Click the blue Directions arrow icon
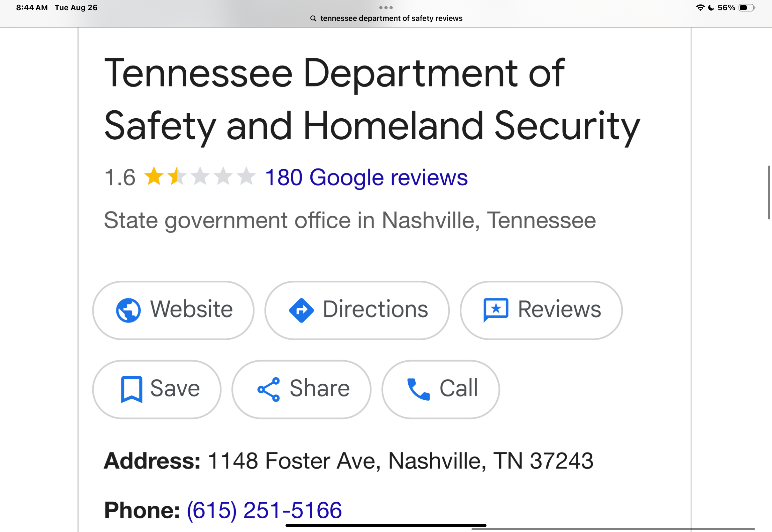The width and height of the screenshot is (772, 532). (x=301, y=310)
